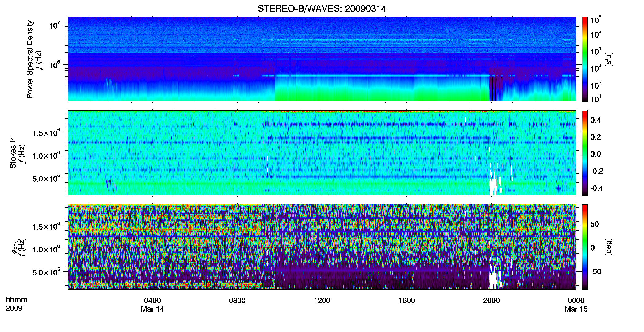Screen dimensions: 644x332
Task: Click the -0.4 value on Stokes color bar
Action: click(597, 188)
